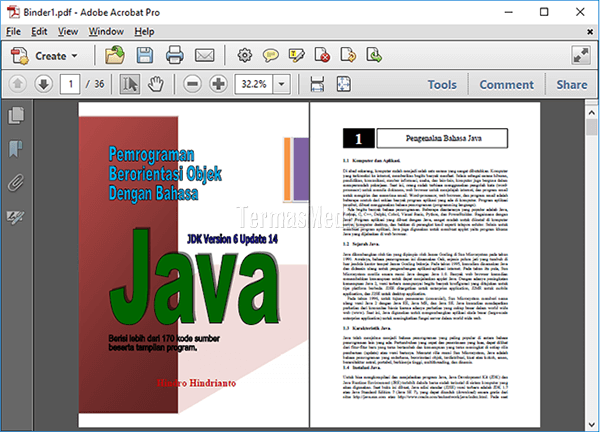Open the File menu
Screen dimensions: 600x432
point(13,31)
